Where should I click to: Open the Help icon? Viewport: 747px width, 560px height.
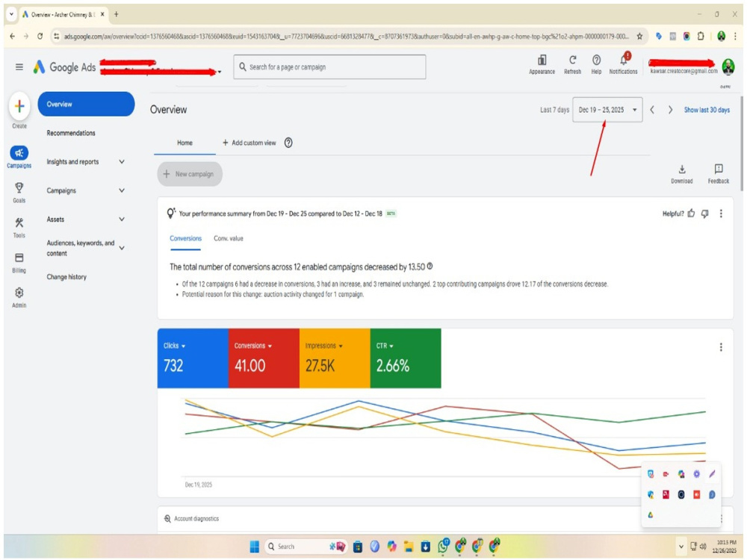tap(596, 64)
